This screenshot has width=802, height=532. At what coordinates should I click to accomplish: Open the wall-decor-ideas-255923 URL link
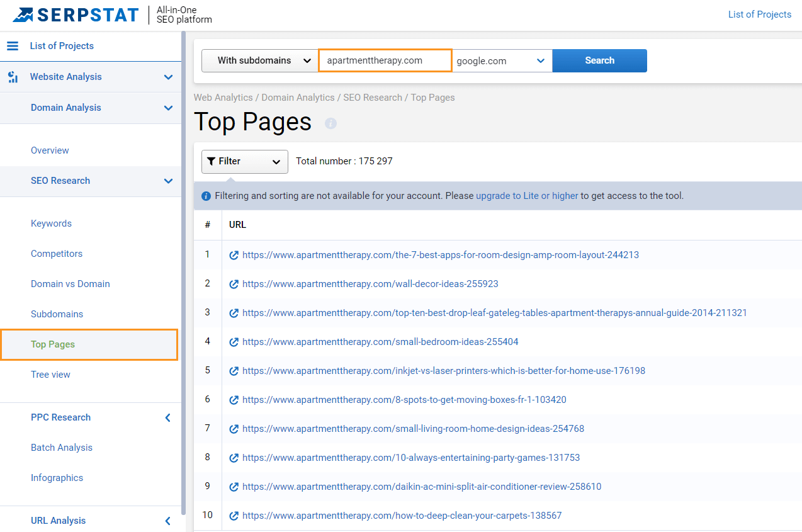pyautogui.click(x=370, y=284)
